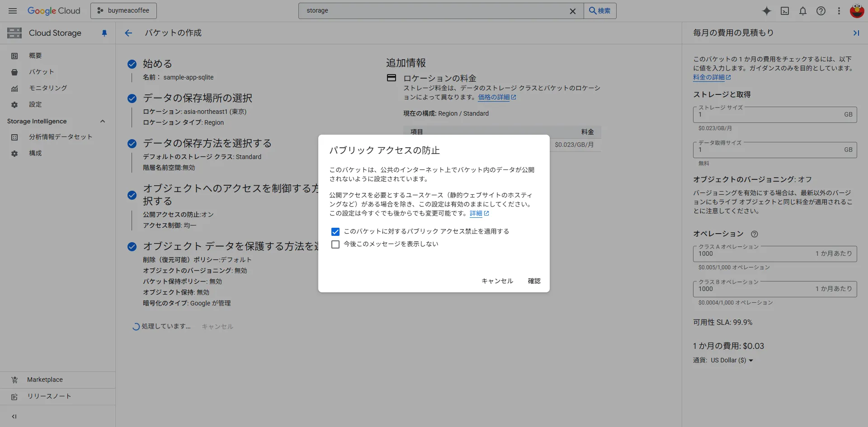The height and width of the screenshot is (427, 868).
Task: Collapse the left navigation panel
Action: point(14,417)
